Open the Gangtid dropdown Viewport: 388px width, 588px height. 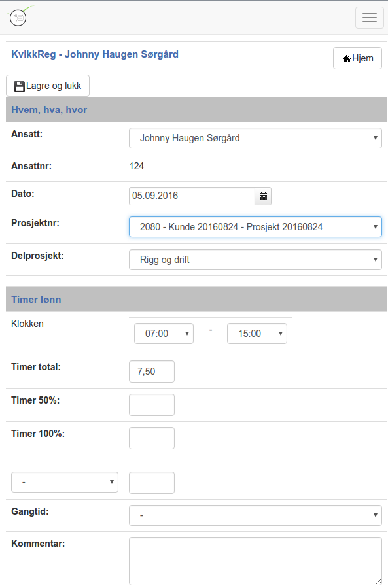click(255, 515)
